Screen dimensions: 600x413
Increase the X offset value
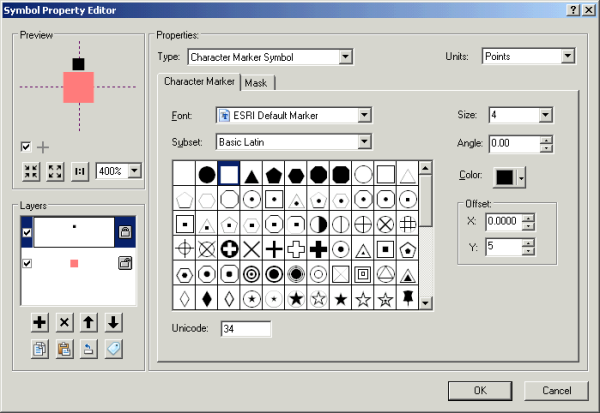tap(528, 218)
